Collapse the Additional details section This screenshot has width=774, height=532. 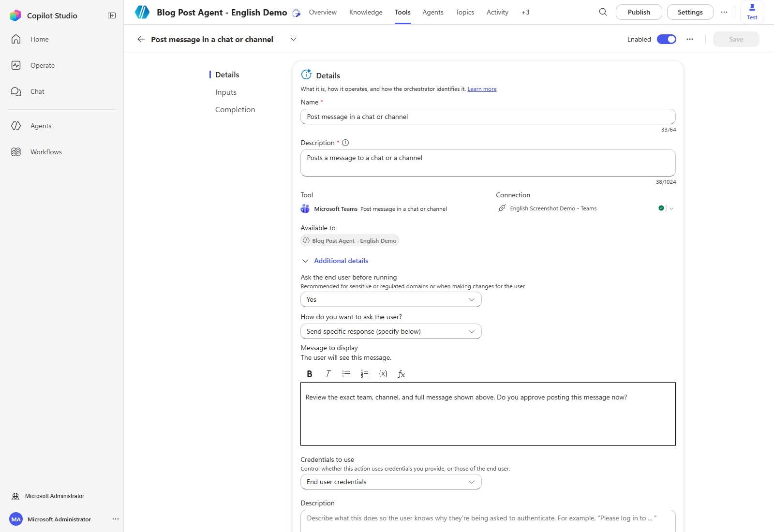(x=335, y=261)
